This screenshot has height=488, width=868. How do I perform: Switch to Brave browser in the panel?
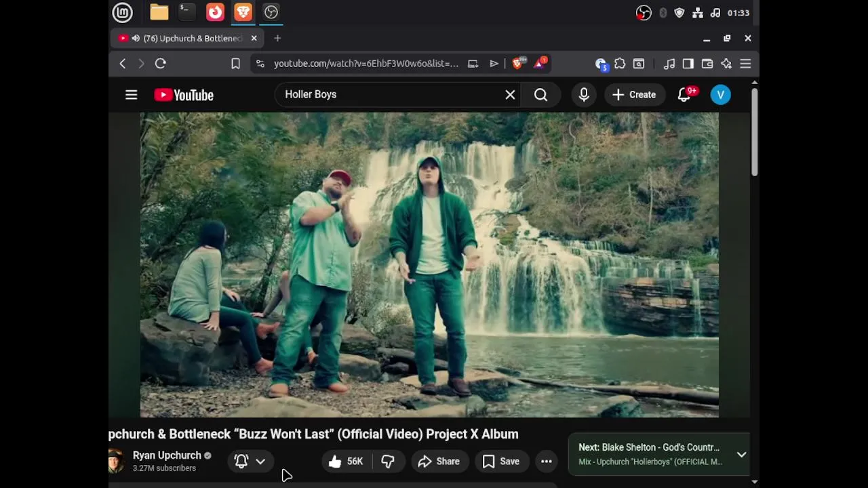pos(243,12)
